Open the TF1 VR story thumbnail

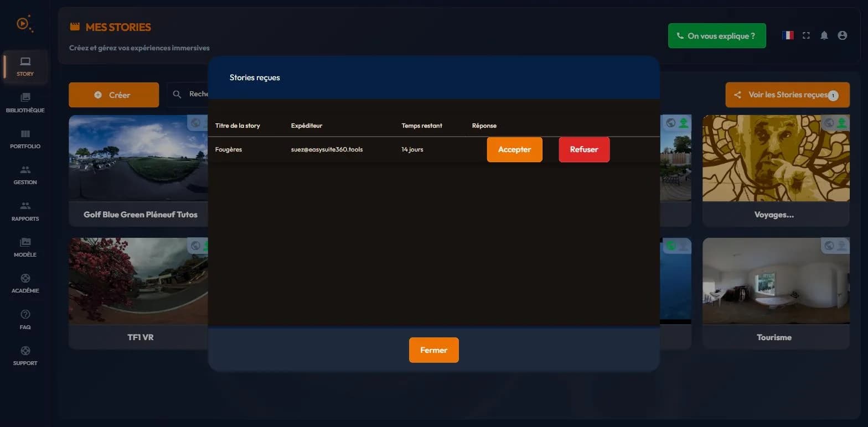(x=138, y=281)
